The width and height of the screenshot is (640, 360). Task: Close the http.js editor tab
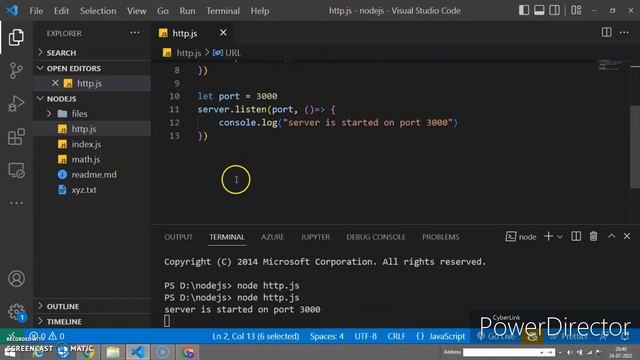[x=223, y=33]
